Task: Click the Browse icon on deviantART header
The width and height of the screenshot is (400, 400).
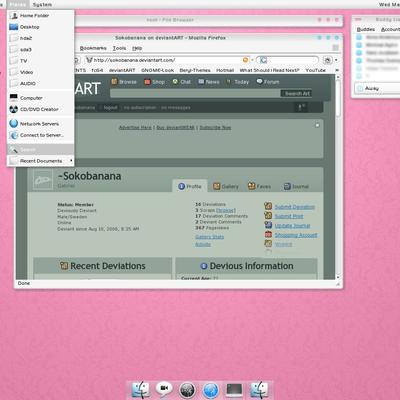Action: click(x=114, y=82)
